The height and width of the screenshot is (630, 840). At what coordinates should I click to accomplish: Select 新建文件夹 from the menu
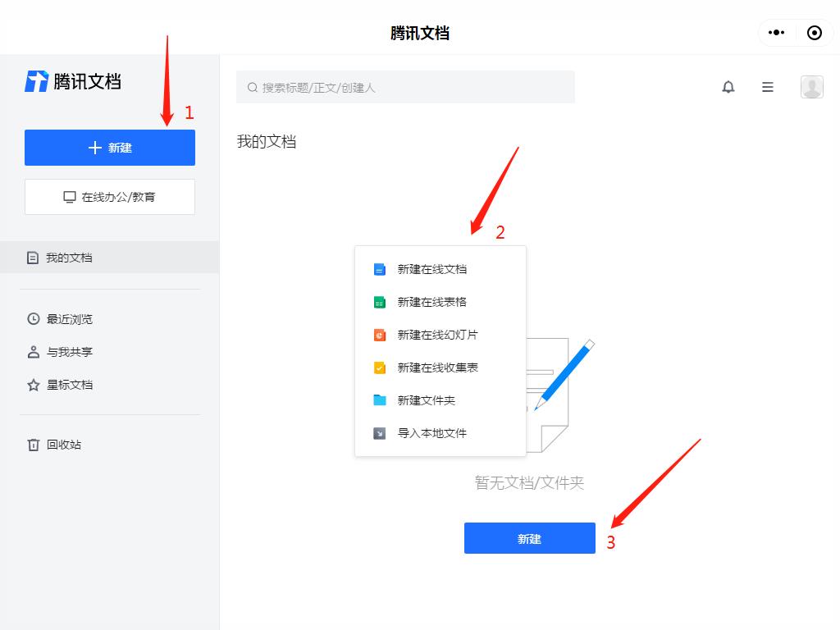tap(441, 400)
